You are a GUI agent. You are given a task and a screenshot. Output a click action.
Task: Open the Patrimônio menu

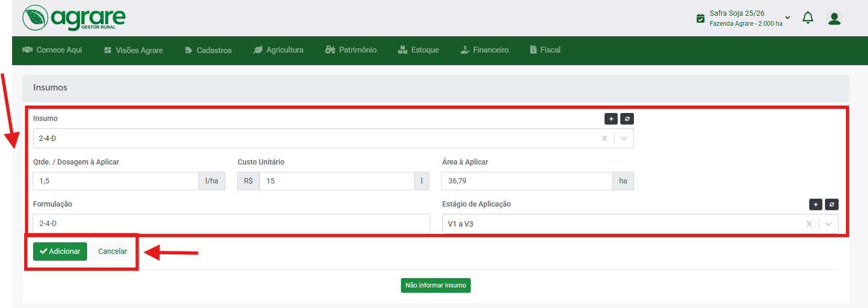pos(351,50)
